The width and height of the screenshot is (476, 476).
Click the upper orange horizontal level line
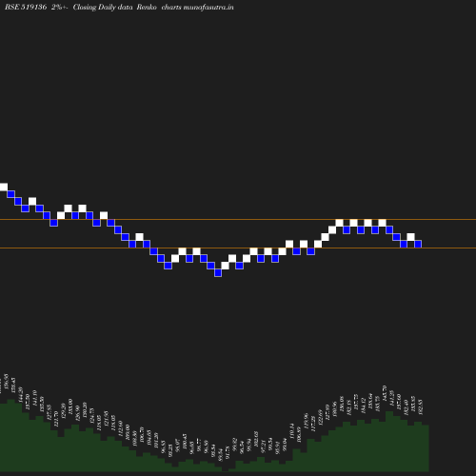238,219
